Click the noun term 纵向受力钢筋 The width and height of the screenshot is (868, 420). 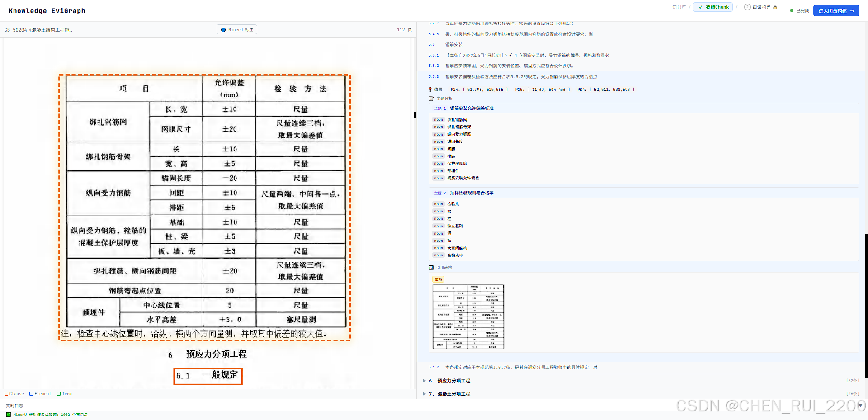pyautogui.click(x=459, y=134)
